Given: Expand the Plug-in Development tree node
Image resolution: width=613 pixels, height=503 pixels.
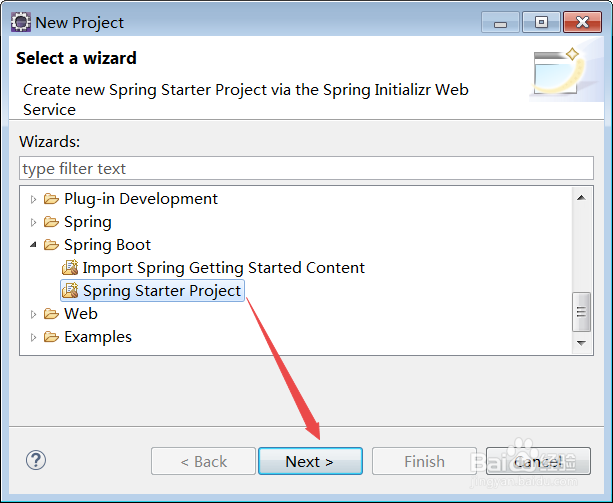Looking at the screenshot, I should (33, 199).
